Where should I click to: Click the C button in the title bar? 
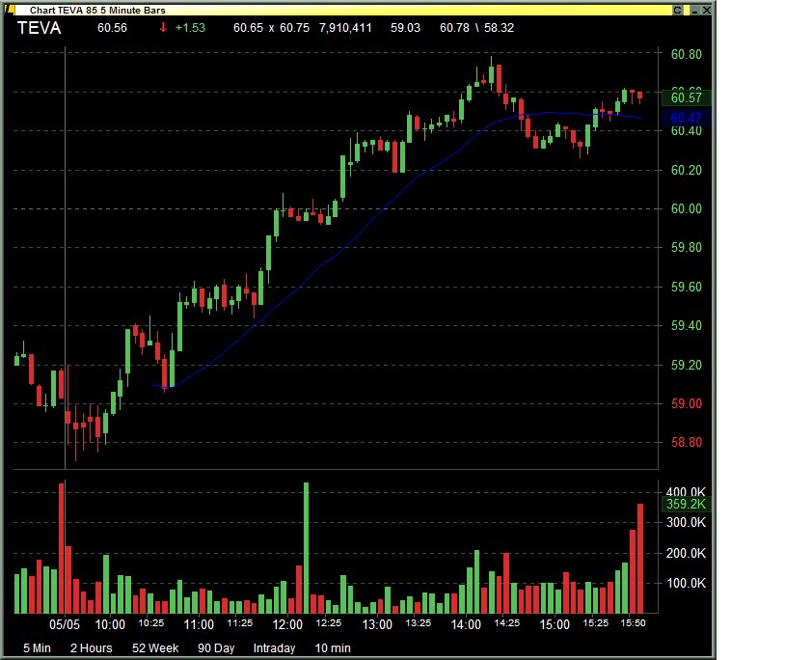(677, 10)
